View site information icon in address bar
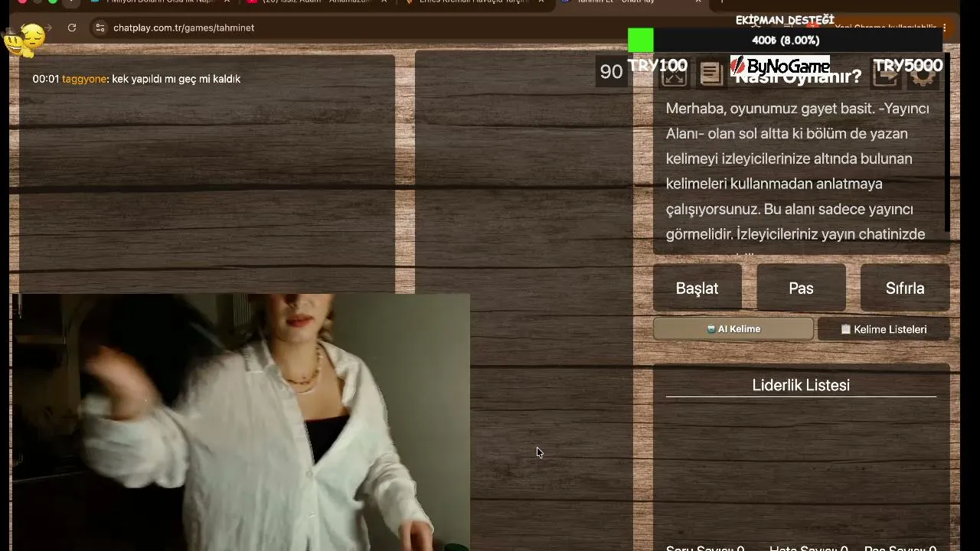This screenshot has height=551, width=980. coord(100,28)
